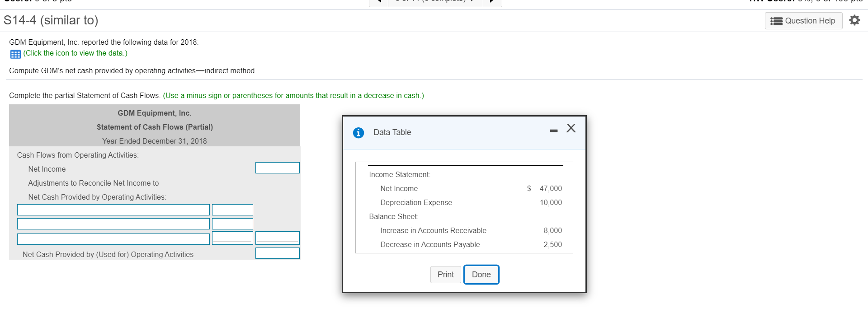Click 'GDM Equipment, Inc.' statement header
The image size is (868, 327).
pos(155,113)
